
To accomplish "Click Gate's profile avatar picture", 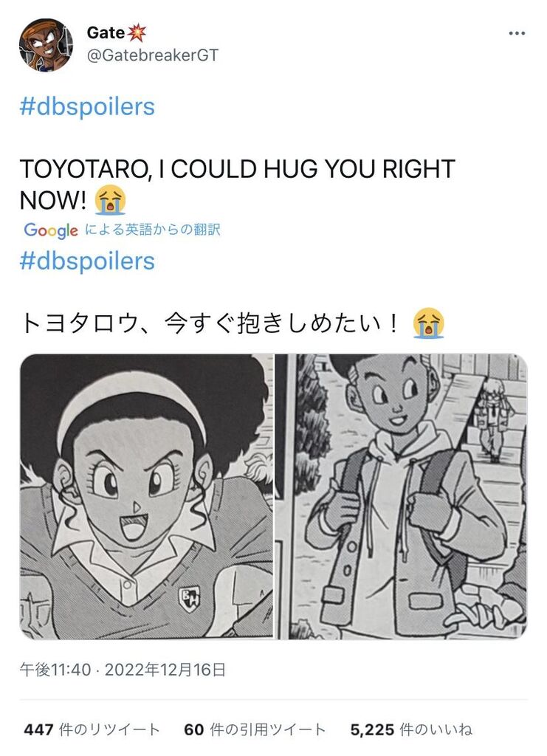I will coord(47,45).
